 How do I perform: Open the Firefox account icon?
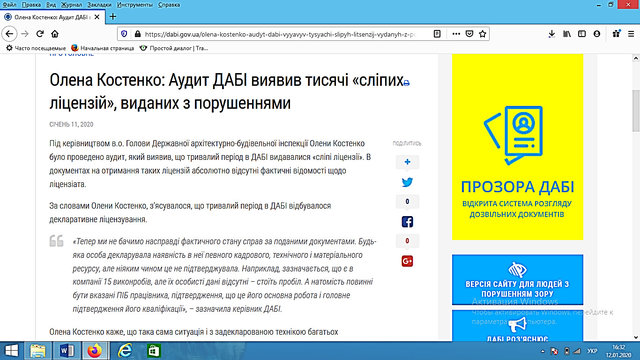[x=597, y=34]
